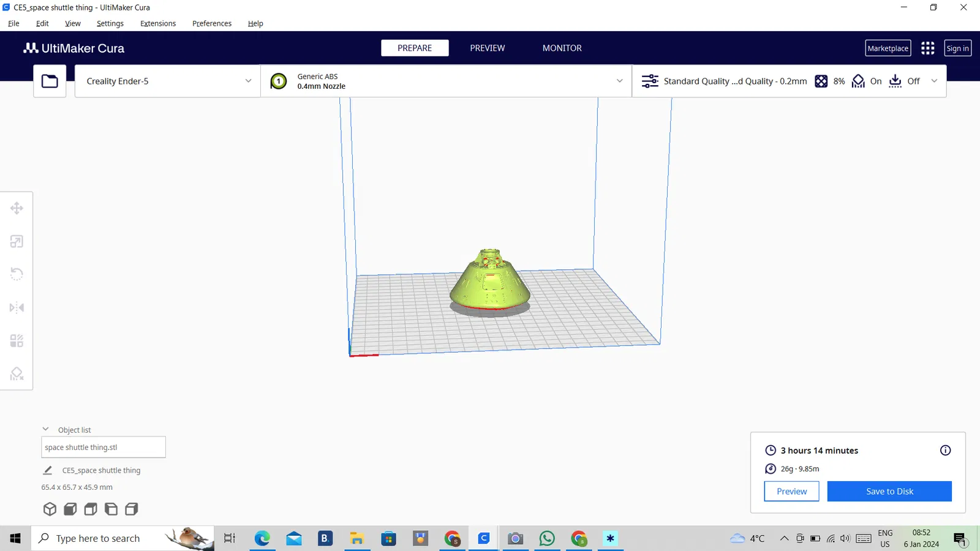The height and width of the screenshot is (551, 980).
Task: Select the Move tool
Action: click(x=17, y=208)
